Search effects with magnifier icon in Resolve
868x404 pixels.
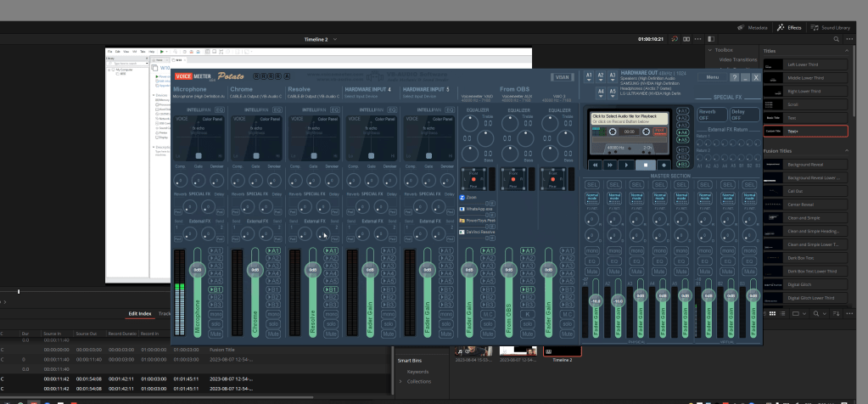coord(836,39)
